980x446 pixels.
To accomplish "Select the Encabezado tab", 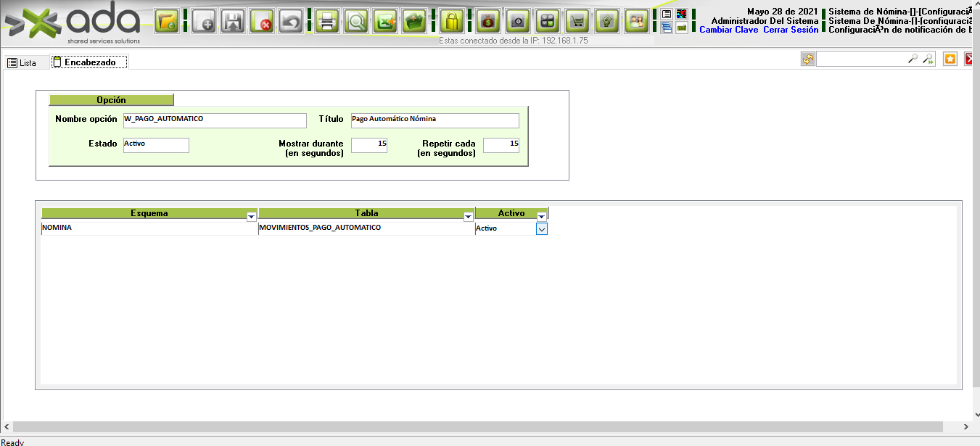I will point(89,62).
